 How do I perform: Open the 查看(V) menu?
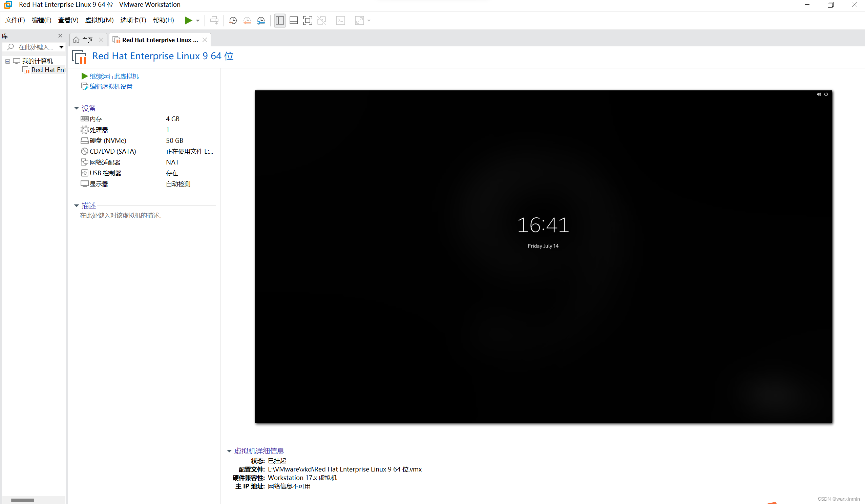(68, 20)
